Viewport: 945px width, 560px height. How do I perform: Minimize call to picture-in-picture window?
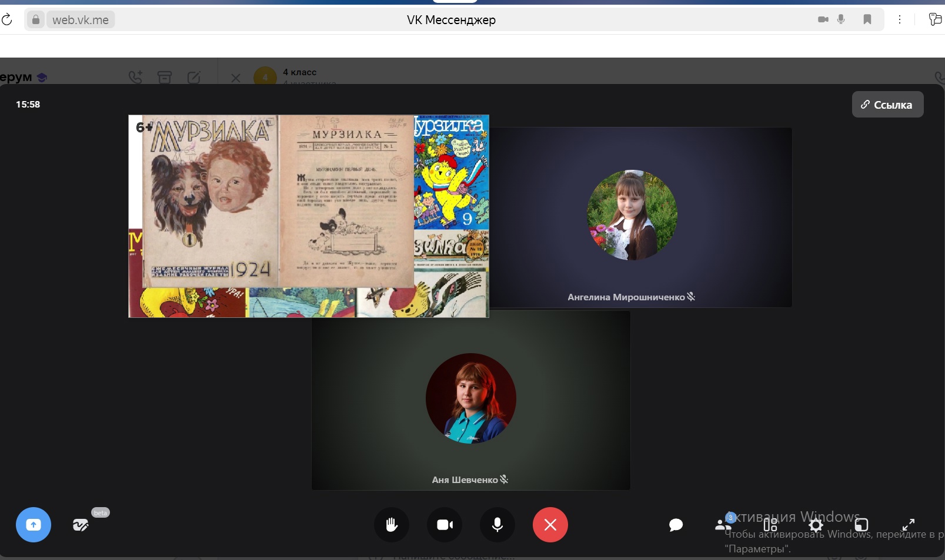861,525
